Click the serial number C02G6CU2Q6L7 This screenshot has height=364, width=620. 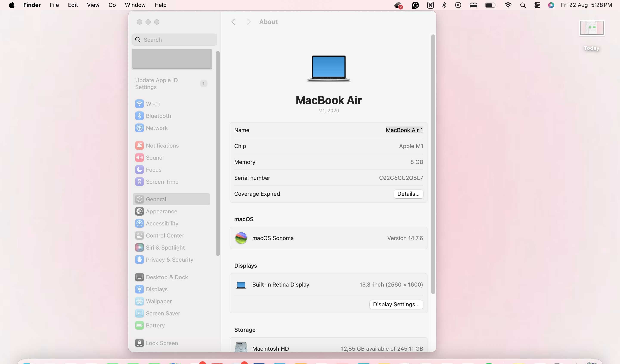pos(401,178)
